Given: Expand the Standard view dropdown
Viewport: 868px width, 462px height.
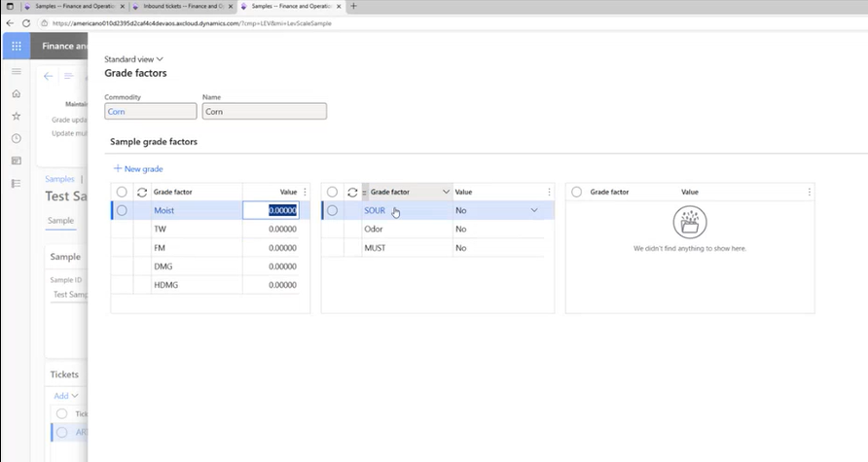Looking at the screenshot, I should pos(134,59).
